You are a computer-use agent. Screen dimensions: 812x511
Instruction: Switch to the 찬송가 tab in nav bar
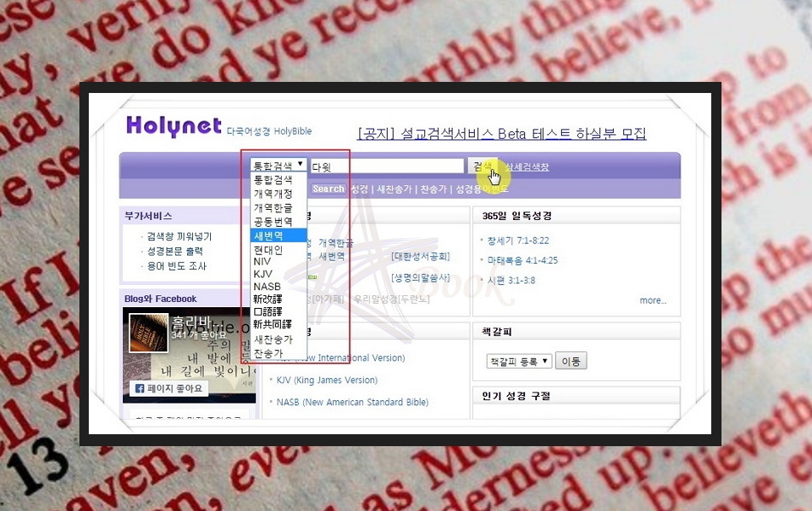click(x=433, y=189)
